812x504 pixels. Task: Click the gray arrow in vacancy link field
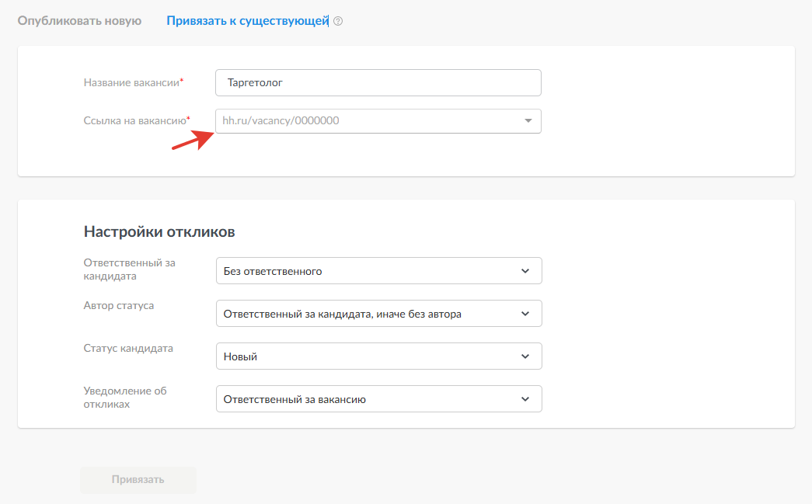coord(528,121)
